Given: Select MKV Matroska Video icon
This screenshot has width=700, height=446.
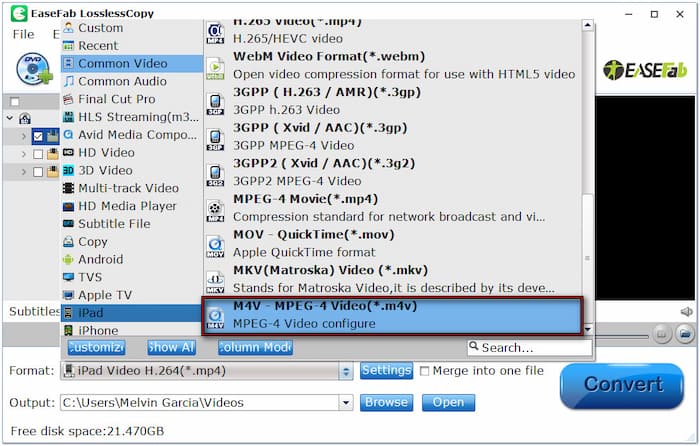Looking at the screenshot, I should point(215,283).
